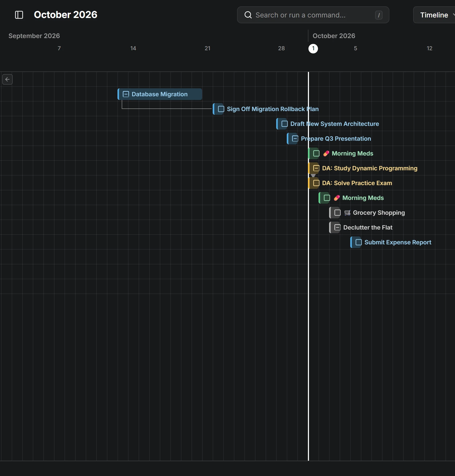The image size is (455, 476).
Task: Open the Grocery Shopping task title
Action: point(379,213)
